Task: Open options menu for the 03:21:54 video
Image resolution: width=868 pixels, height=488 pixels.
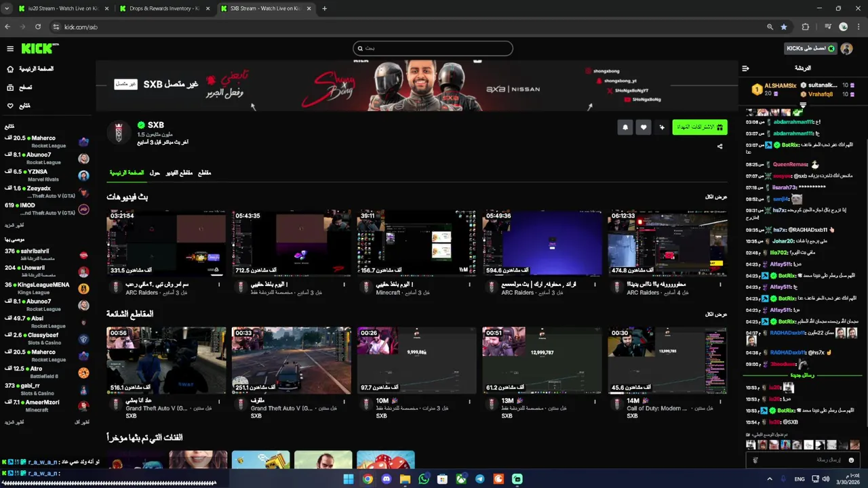Action: click(219, 285)
